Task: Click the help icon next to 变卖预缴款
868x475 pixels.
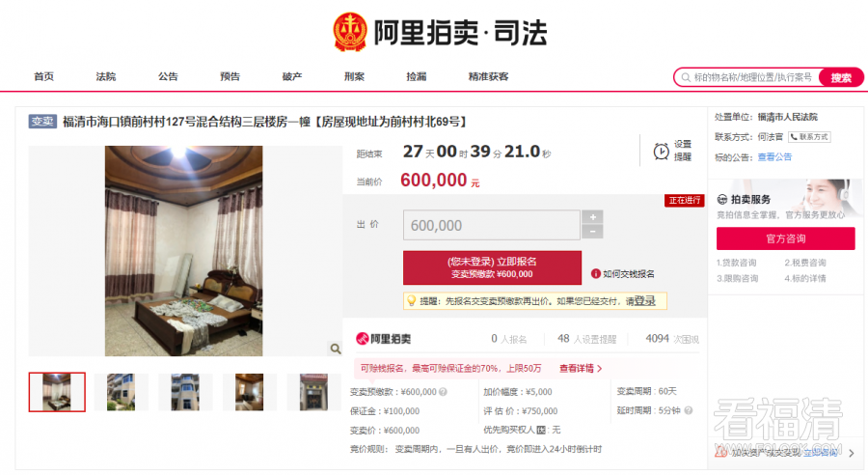Action: [443, 392]
